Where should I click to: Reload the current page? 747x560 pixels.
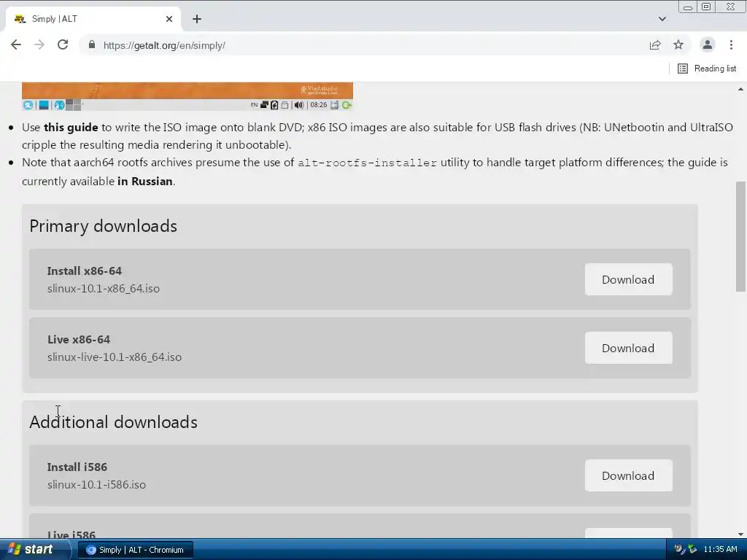(63, 44)
